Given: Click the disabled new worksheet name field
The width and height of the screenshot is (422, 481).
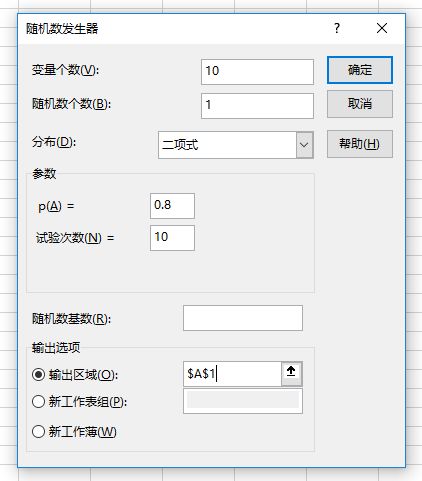Looking at the screenshot, I should (x=243, y=401).
